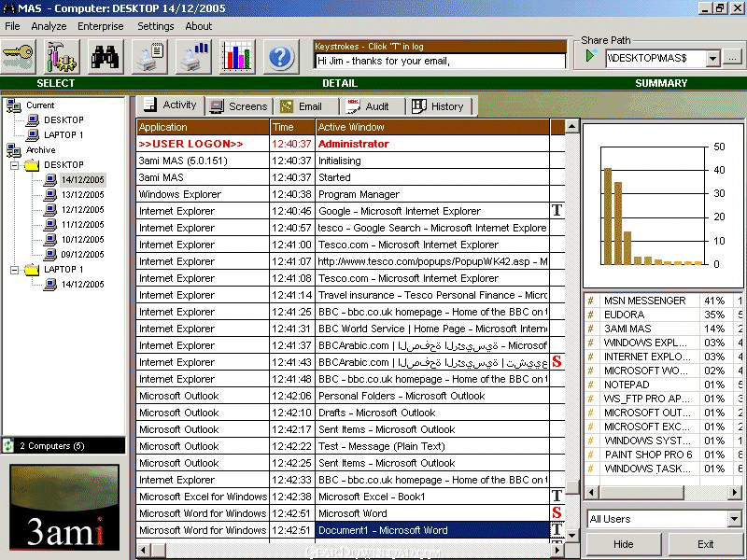Click the blue question mark help icon
Image resolution: width=747 pixels, height=560 pixels.
[x=281, y=57]
